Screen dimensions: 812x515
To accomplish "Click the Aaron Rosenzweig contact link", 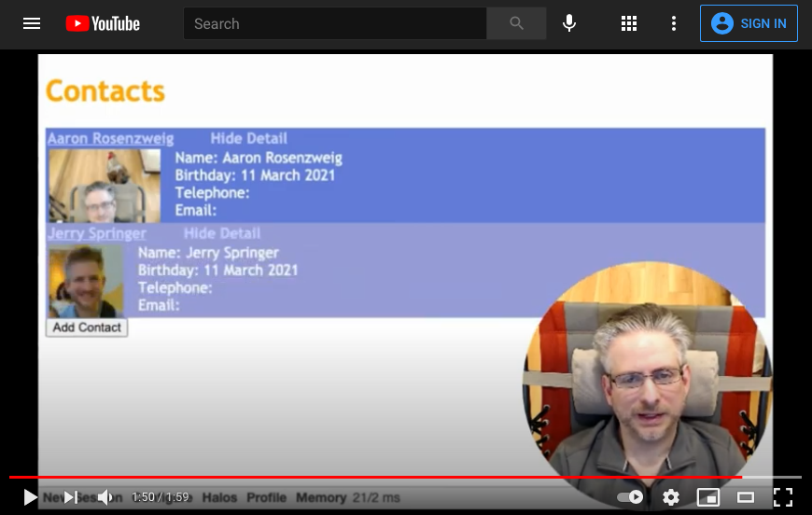I will point(110,138).
